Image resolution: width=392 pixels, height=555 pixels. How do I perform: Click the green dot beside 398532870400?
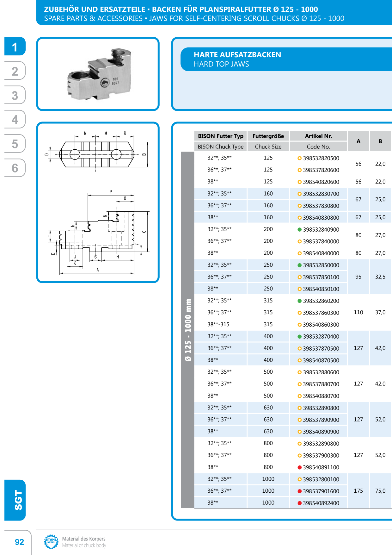coord(299,337)
